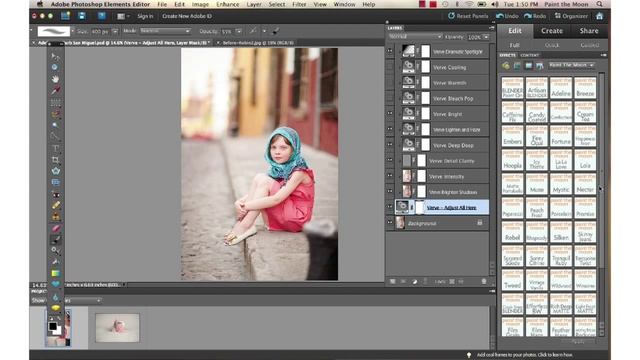Show the Verve Cooling layer
640x360 pixels.
[390, 67]
